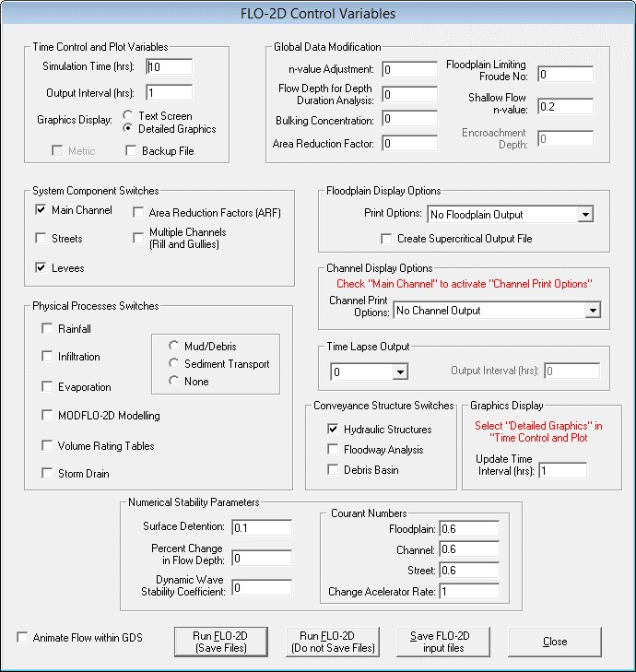Uncheck the Main Channel switch

pyautogui.click(x=41, y=210)
